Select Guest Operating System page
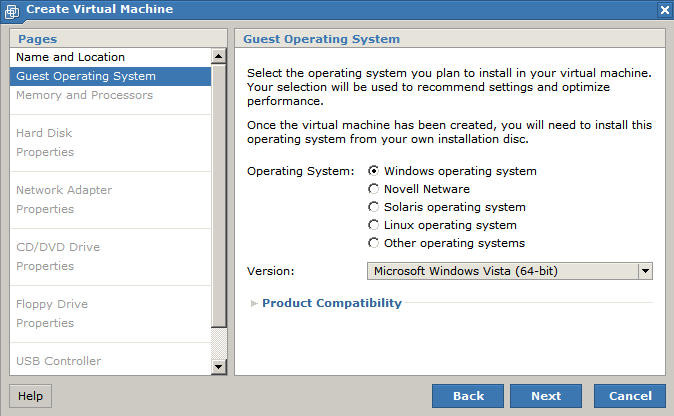 tap(110, 76)
